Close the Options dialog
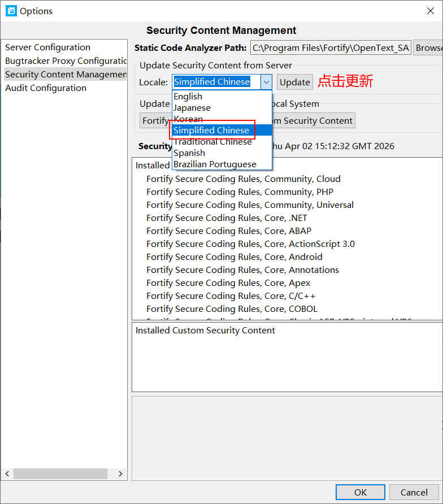The image size is (443, 504). click(x=431, y=11)
